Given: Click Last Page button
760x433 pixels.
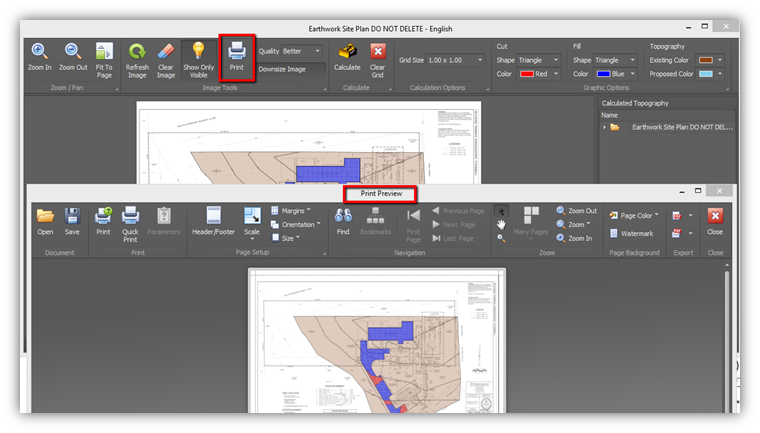Looking at the screenshot, I should point(453,238).
